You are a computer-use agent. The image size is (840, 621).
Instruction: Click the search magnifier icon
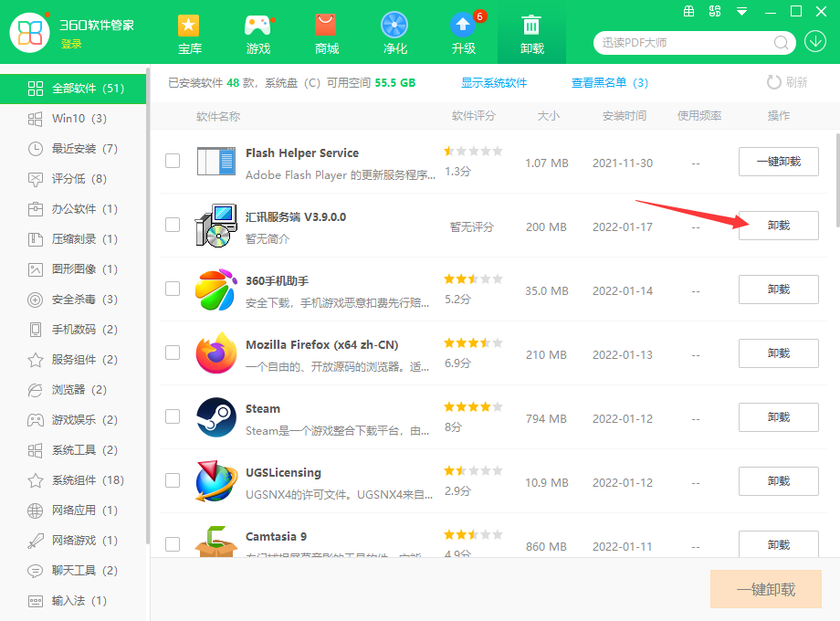coord(781,42)
